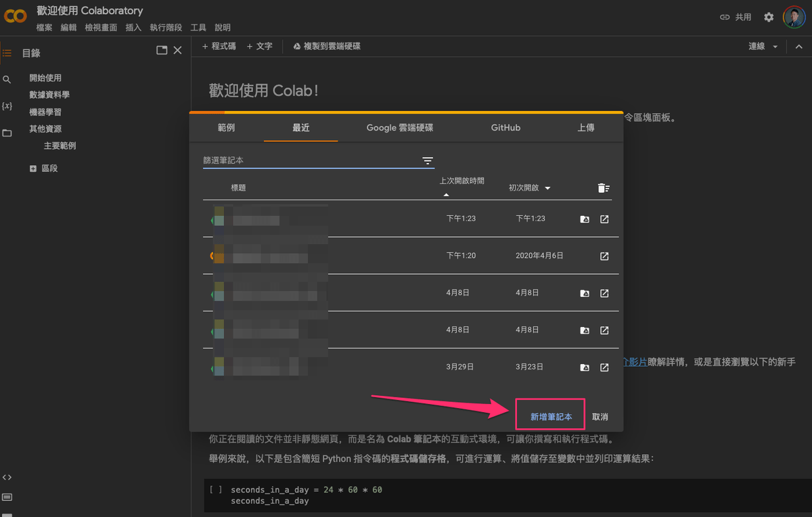The image size is (812, 517).
Task: Open the code snippets <> icon
Action: [x=7, y=476]
